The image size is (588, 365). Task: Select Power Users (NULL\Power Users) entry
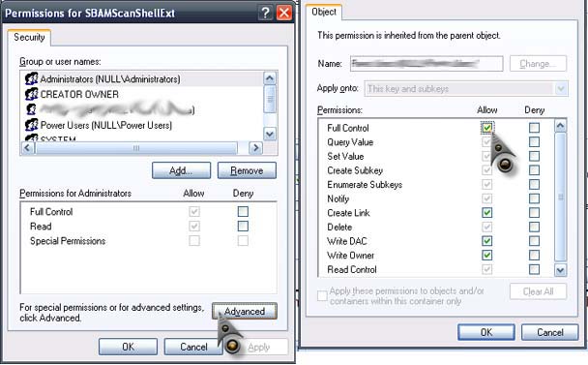click(106, 125)
